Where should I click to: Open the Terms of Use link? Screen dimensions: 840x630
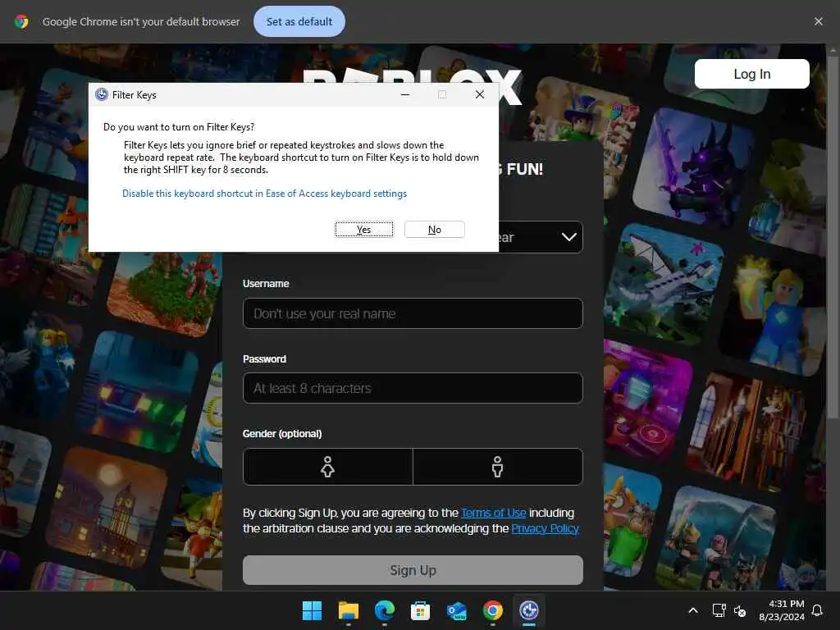click(493, 513)
